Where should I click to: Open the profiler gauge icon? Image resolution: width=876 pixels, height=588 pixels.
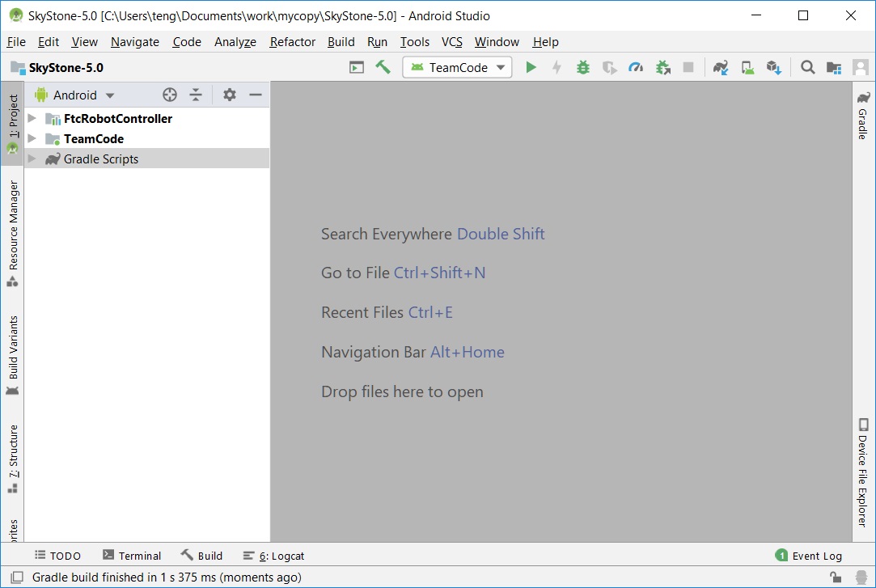point(636,67)
